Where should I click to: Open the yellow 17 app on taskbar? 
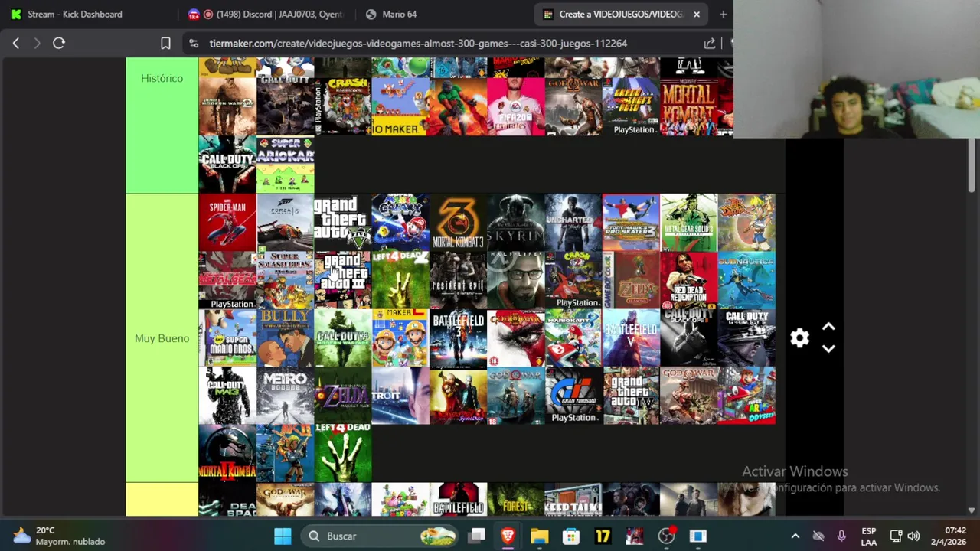pos(603,536)
